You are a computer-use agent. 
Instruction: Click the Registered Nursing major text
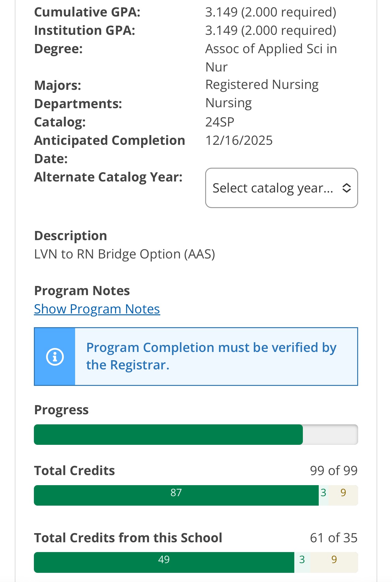262,85
